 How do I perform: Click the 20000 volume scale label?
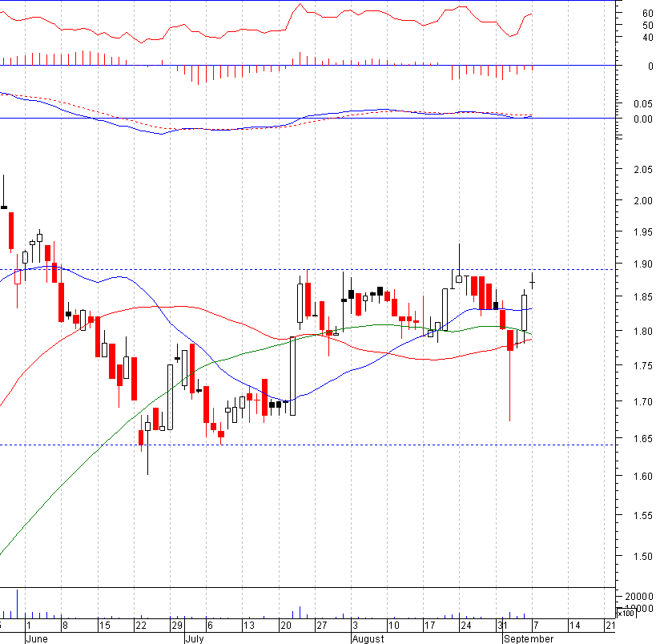tap(639, 596)
